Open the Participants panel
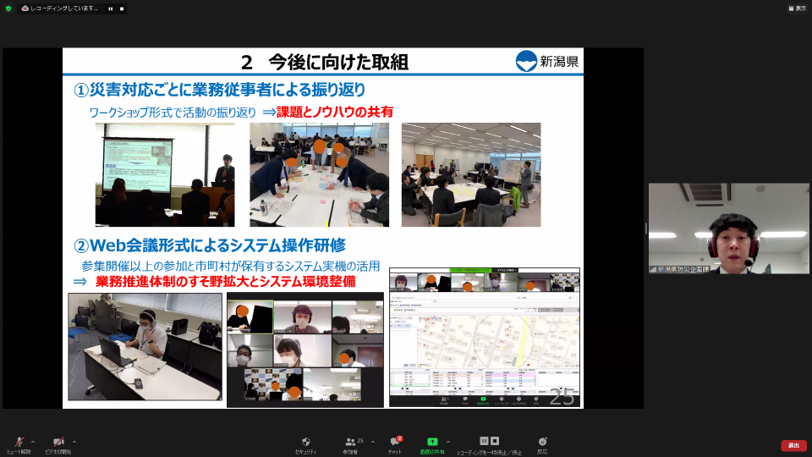This screenshot has height=457, width=812. click(x=350, y=443)
